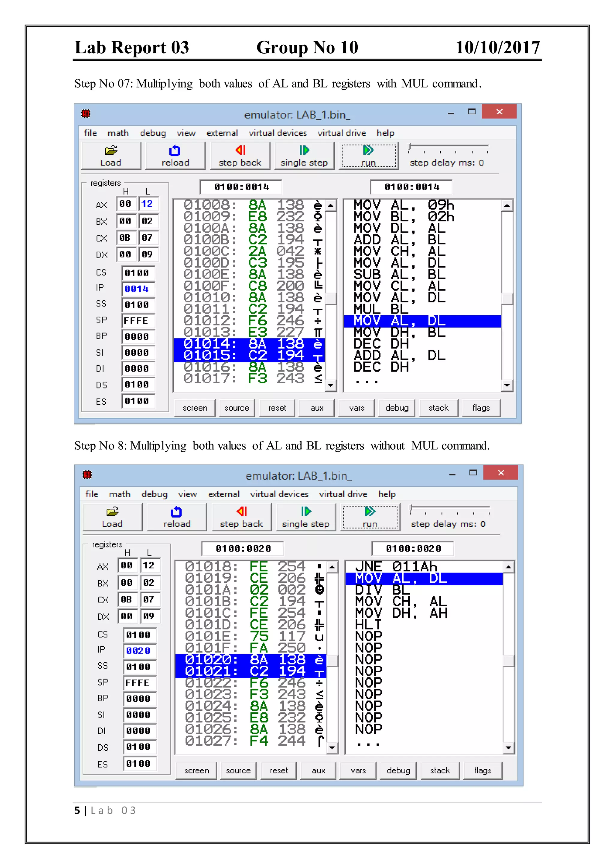Select DIV BL line in lower disassembly
The image size is (614, 868).
pyautogui.click(x=424, y=590)
